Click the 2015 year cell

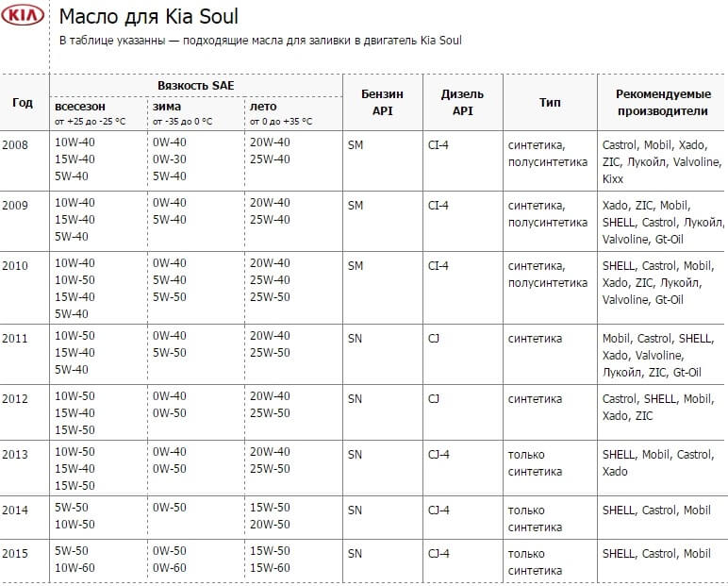click(15, 553)
